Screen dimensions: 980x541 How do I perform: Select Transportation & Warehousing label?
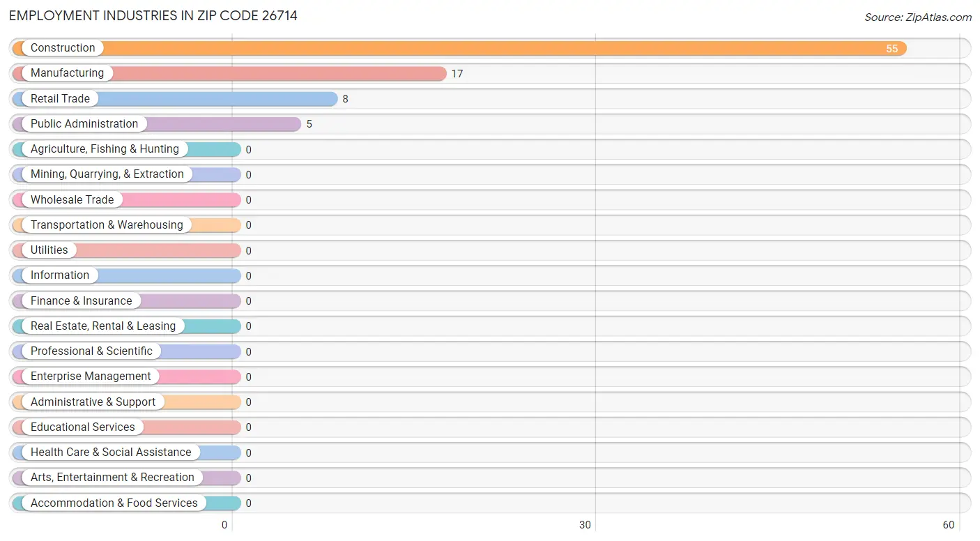pos(107,225)
